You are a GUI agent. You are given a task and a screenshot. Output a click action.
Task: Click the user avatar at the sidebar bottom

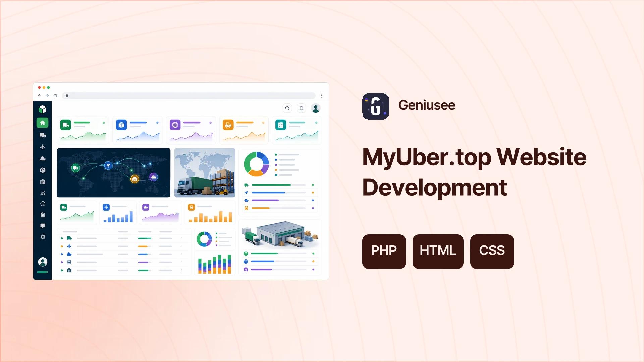click(43, 262)
